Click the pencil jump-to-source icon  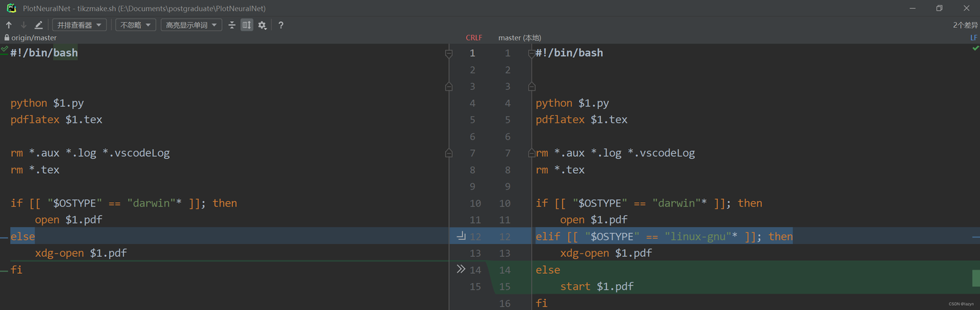point(39,25)
